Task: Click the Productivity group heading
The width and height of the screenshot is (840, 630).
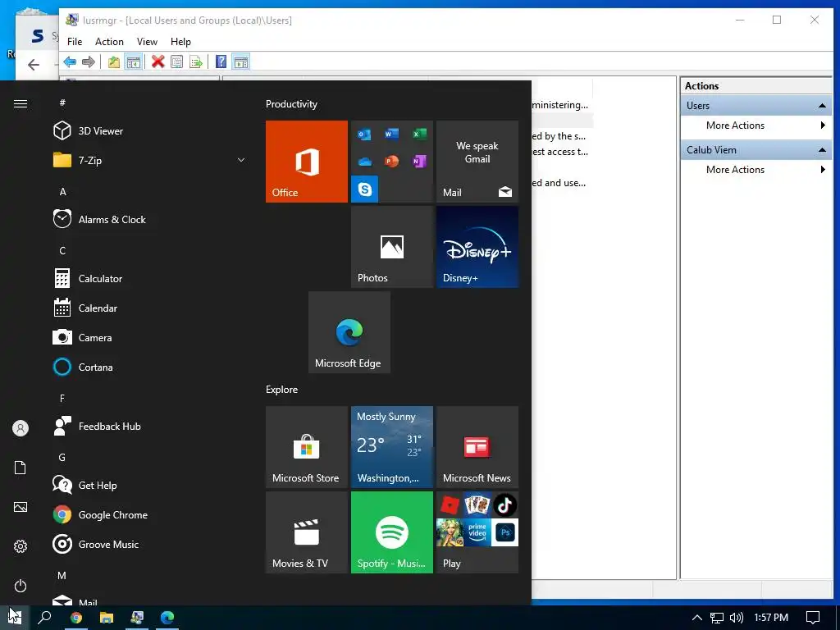Action: (x=291, y=104)
